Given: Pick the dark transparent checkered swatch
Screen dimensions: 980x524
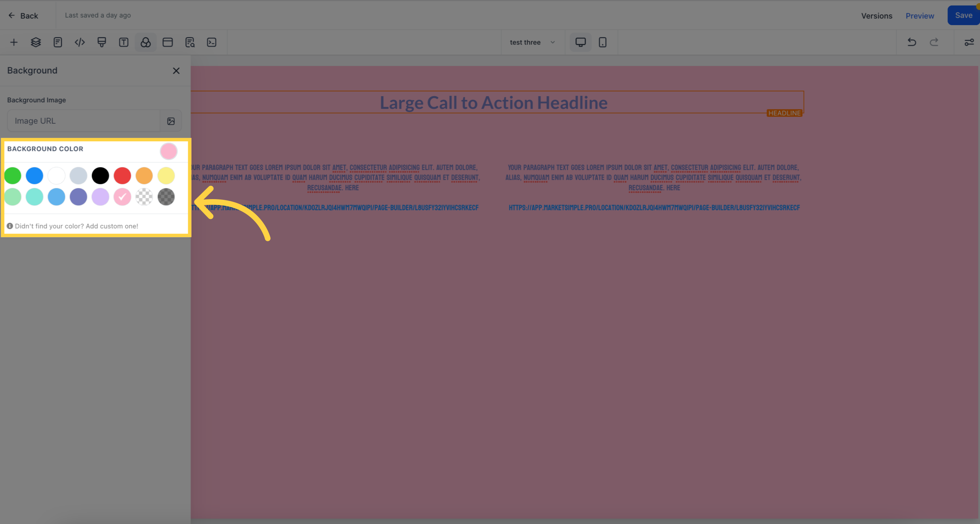Looking at the screenshot, I should (x=166, y=197).
